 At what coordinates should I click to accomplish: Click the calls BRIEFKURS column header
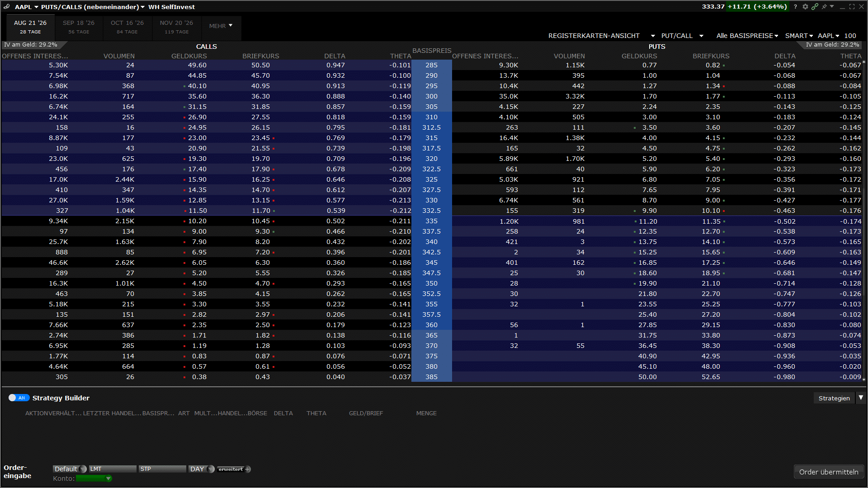[261, 56]
